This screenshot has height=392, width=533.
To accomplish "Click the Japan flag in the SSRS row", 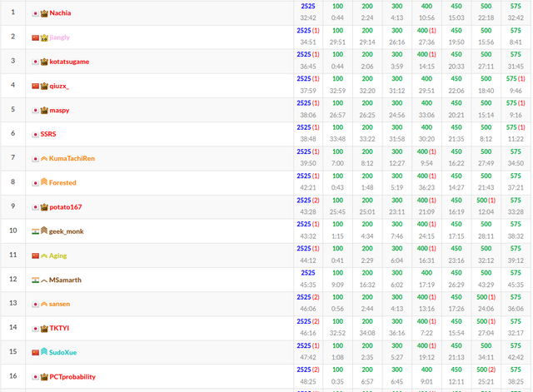I will 35,134.
